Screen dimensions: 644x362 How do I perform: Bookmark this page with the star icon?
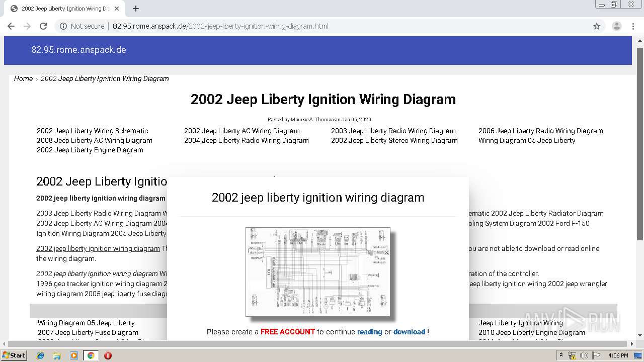[597, 26]
